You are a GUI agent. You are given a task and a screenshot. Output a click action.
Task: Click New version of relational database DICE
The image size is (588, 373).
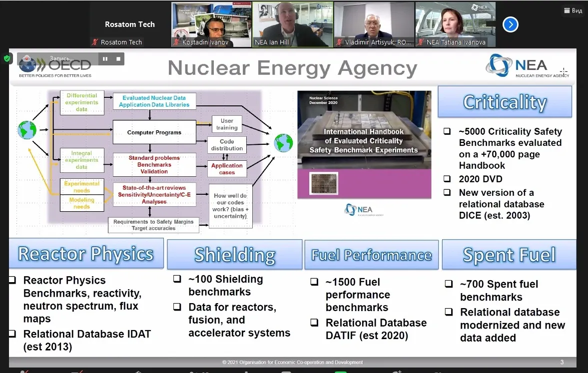tap(502, 204)
